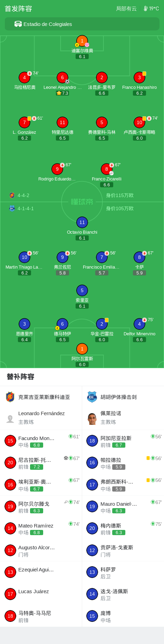
Task: Open substitute Mateo Ramírez number 14
Action: [x=41, y=529]
